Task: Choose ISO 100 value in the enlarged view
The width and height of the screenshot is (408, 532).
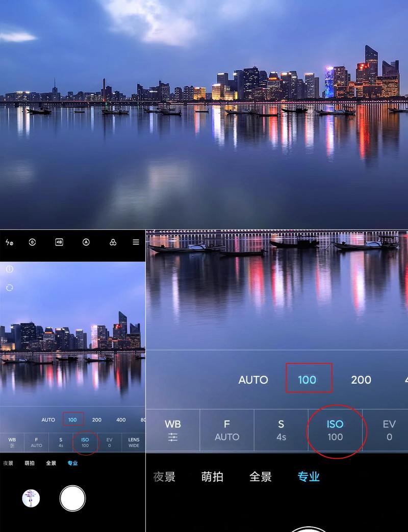Action: pyautogui.click(x=307, y=380)
